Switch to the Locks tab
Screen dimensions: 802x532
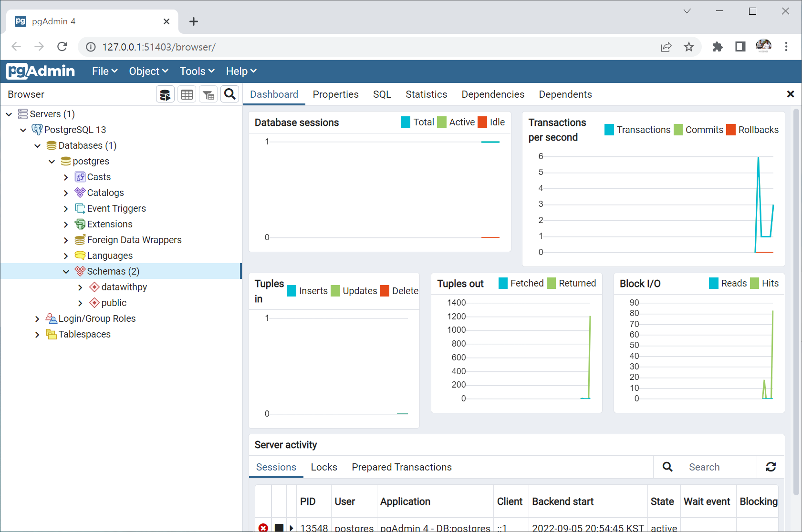coord(324,467)
